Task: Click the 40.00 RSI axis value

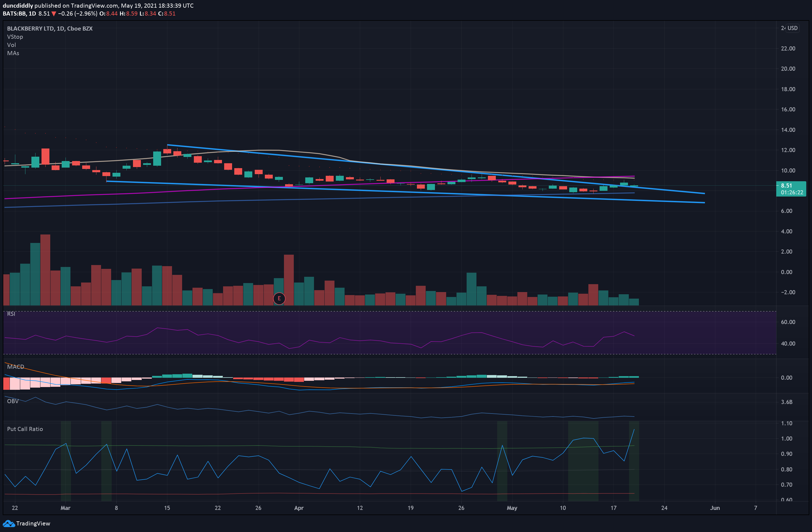Action: (788, 343)
